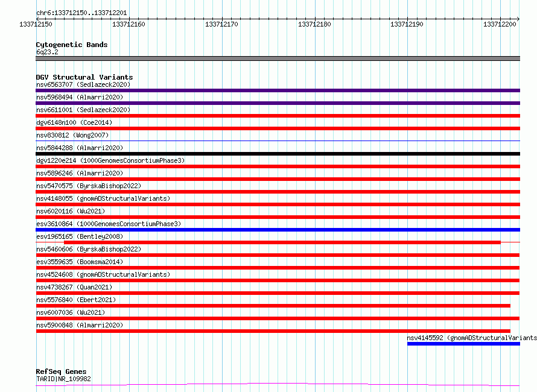This screenshot has width=537, height=392.
Task: Open the nsv5844288 (Almarri2020) label
Action: click(80, 148)
